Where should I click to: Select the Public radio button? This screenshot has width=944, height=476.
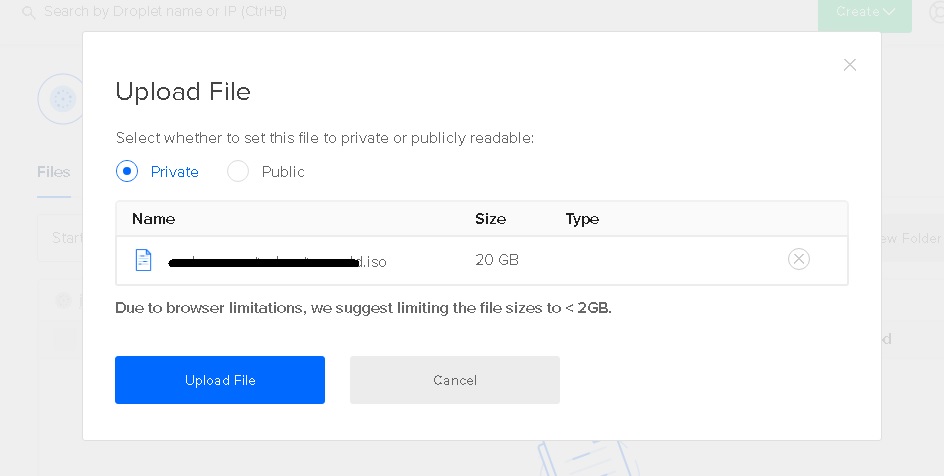(238, 171)
